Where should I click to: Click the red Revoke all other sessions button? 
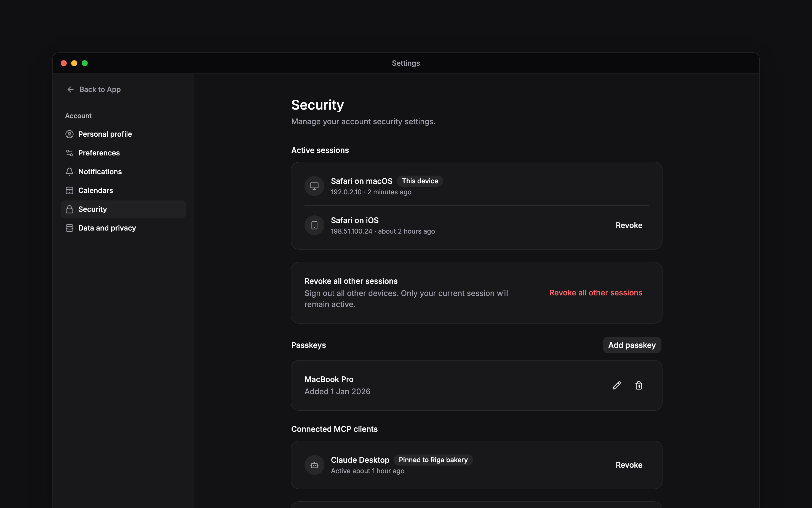(x=595, y=293)
